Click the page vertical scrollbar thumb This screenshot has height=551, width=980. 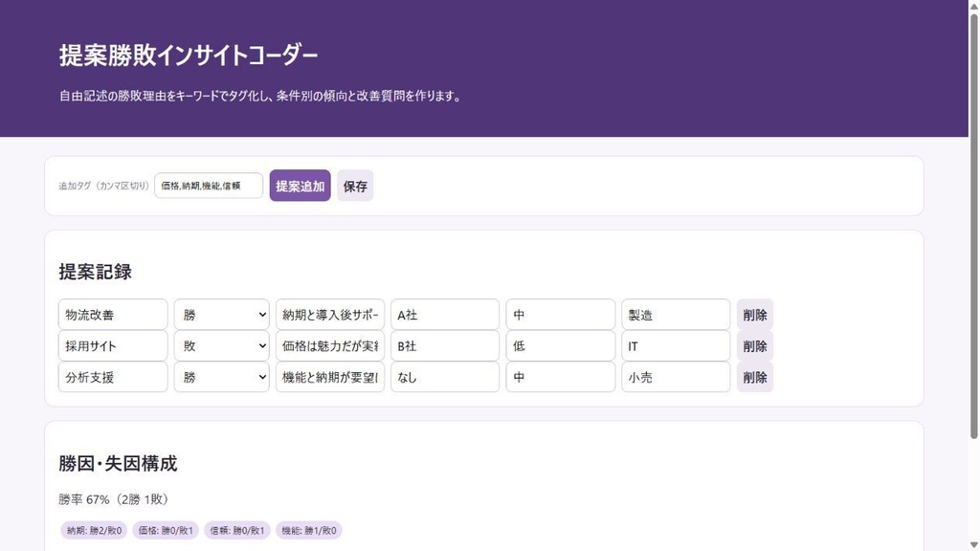(x=973, y=225)
